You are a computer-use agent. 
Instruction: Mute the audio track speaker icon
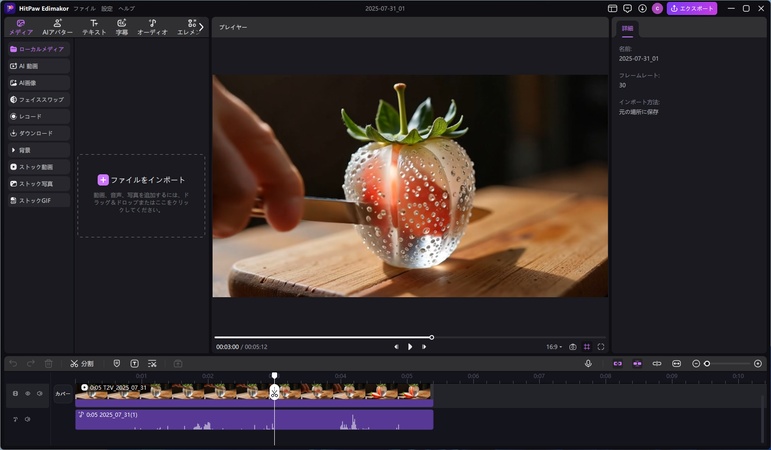[x=27, y=419]
